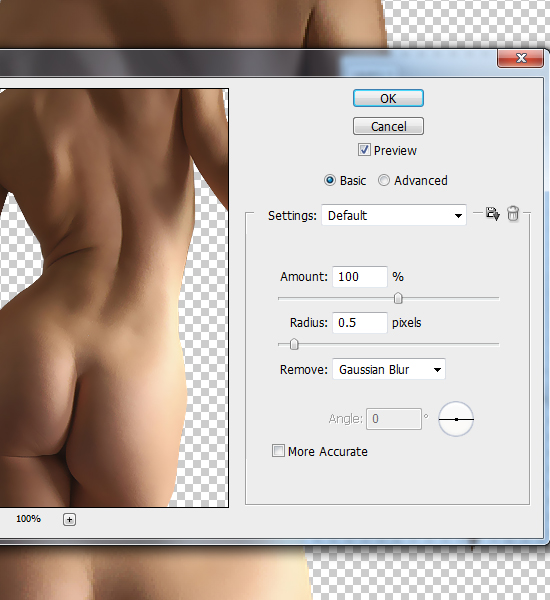This screenshot has width=550, height=600.
Task: Expand the Remove Gaussian Blur dropdown
Action: pos(389,369)
